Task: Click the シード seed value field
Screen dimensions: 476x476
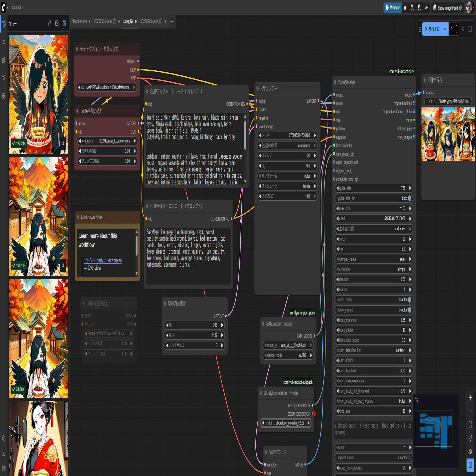Action: tap(287, 135)
